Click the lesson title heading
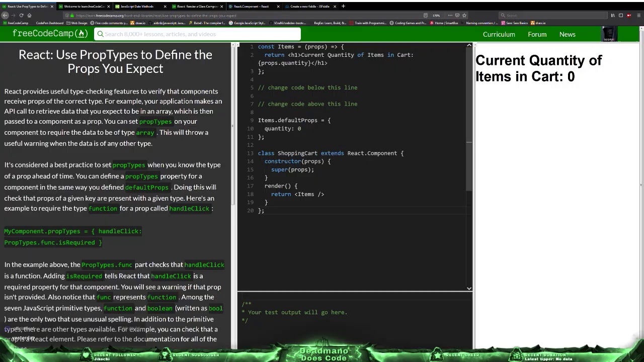Screen dimensions: 644x362 click(x=115, y=61)
